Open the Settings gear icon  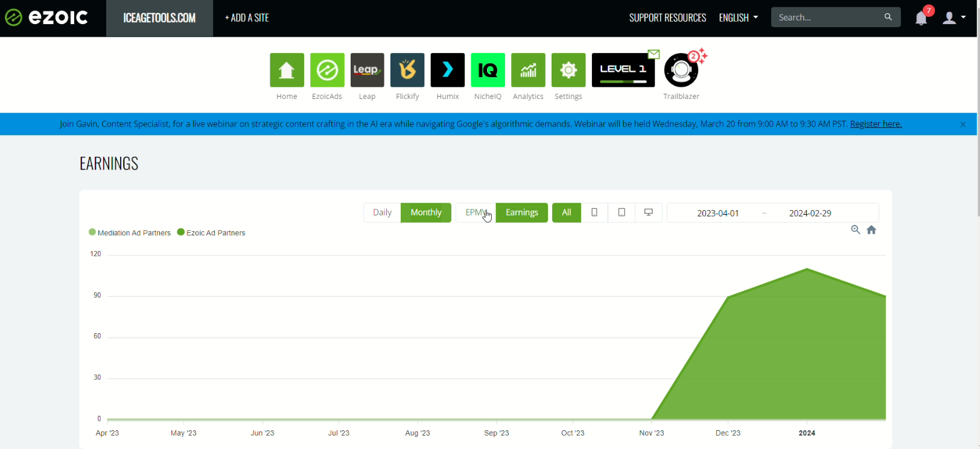click(568, 70)
